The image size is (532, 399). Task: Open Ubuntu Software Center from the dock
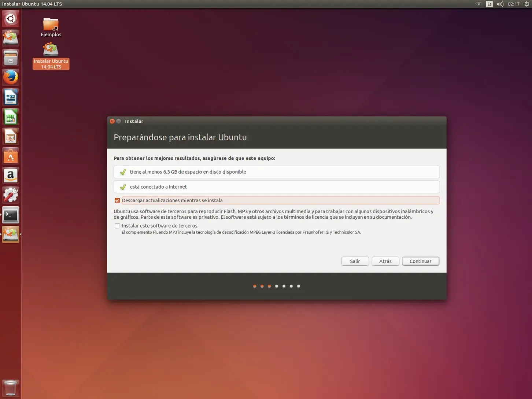(x=11, y=156)
